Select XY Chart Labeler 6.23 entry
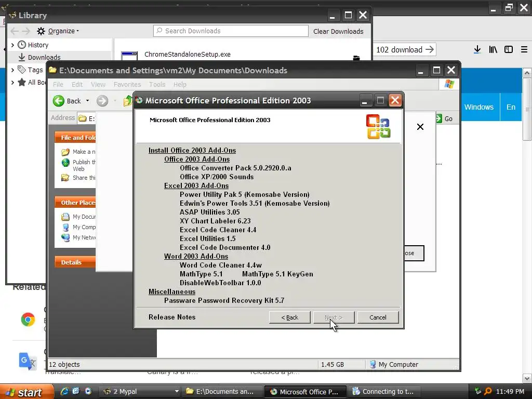Screen dimensions: 532x399 click(x=215, y=221)
